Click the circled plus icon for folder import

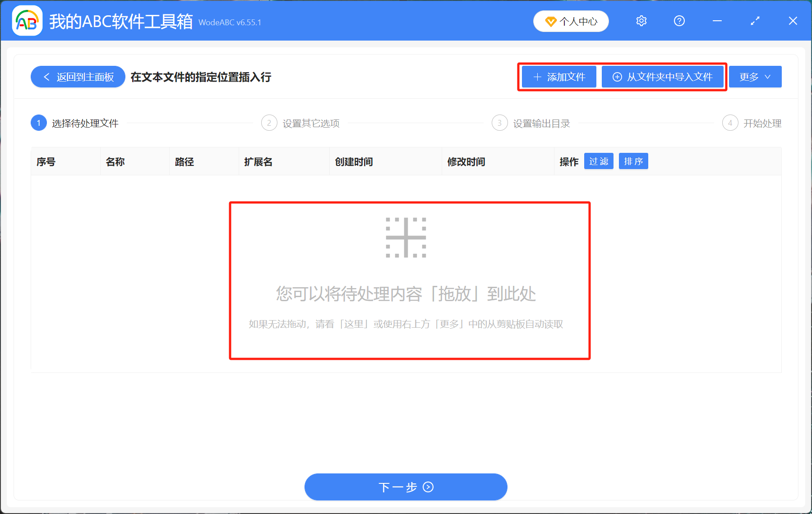click(617, 77)
